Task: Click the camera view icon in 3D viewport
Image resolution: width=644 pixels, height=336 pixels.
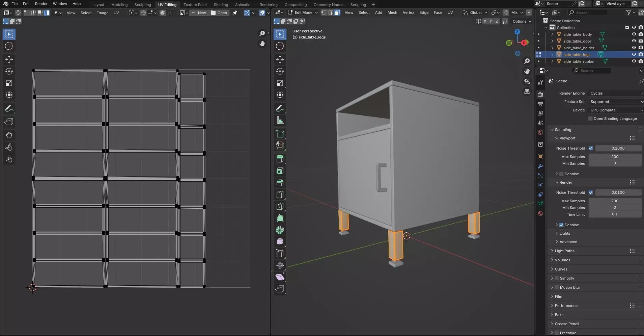Action: click(527, 81)
